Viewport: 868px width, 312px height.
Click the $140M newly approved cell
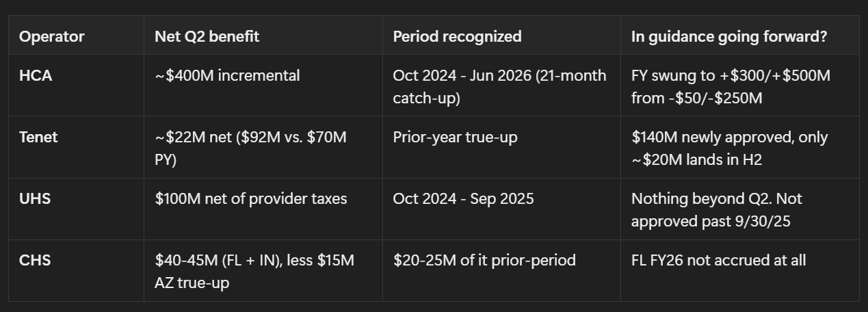pyautogui.click(x=739, y=147)
